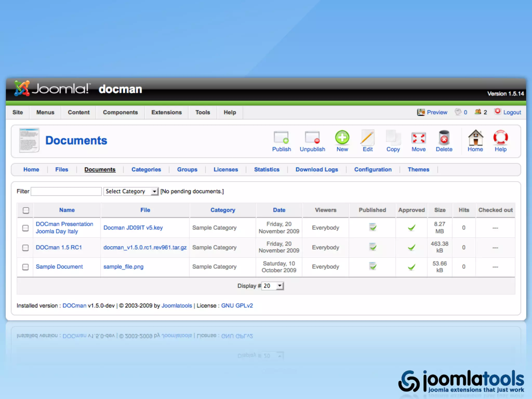Image resolution: width=532 pixels, height=399 pixels.
Task: Switch to the Categories tab
Action: (x=146, y=170)
